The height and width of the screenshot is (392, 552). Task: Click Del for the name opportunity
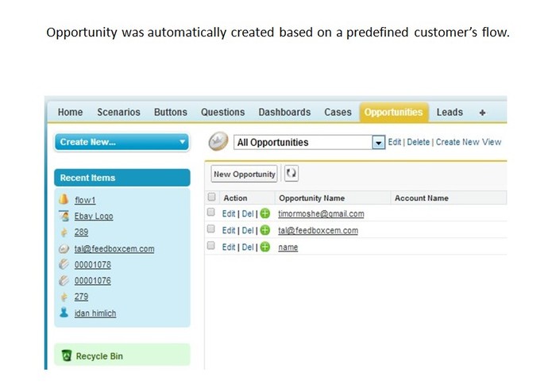[x=248, y=247]
